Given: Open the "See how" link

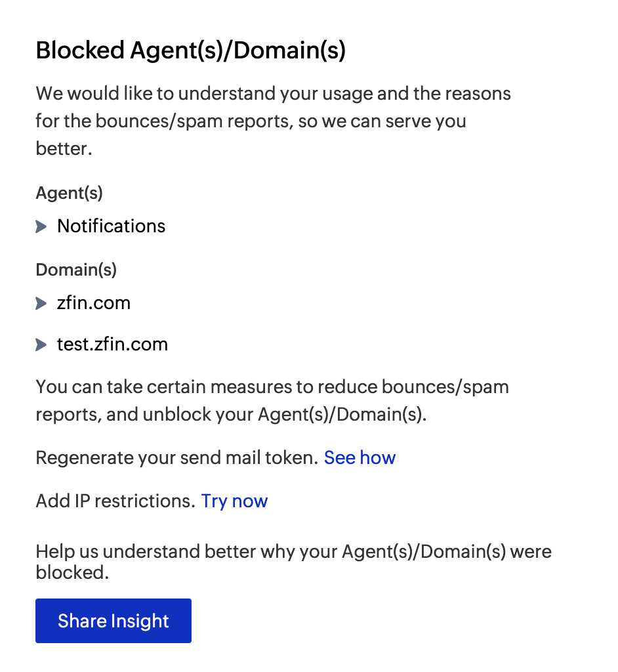Looking at the screenshot, I should point(360,457).
